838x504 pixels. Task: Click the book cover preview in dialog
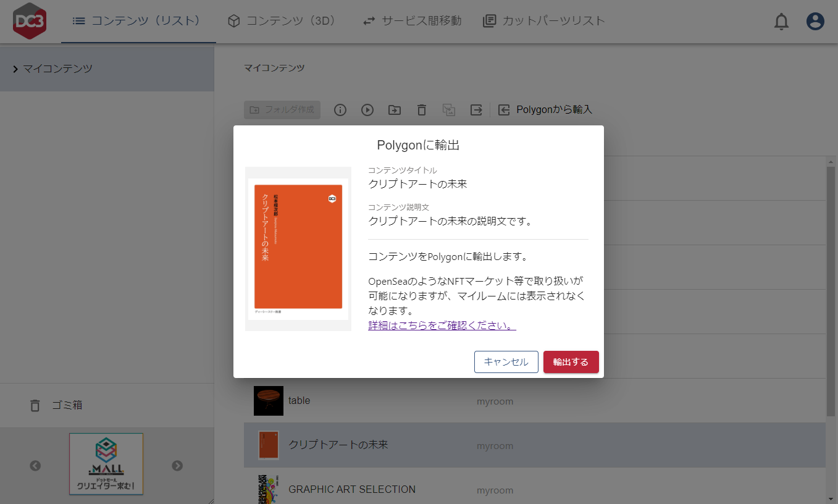pyautogui.click(x=298, y=249)
